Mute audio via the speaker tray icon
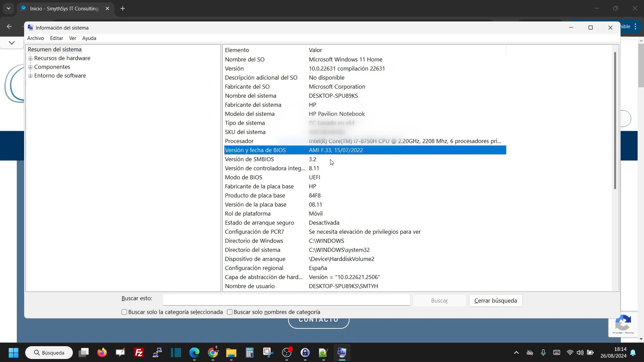 click(581, 353)
